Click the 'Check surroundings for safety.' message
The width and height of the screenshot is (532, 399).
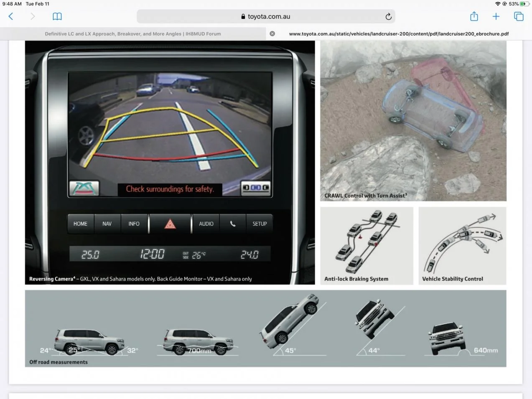(170, 189)
